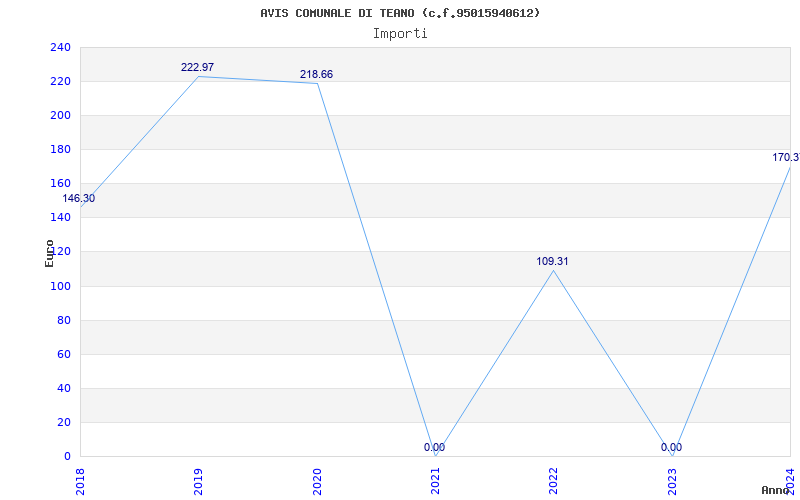Click the 20 y-axis value
The image size is (800, 500).
click(63, 422)
